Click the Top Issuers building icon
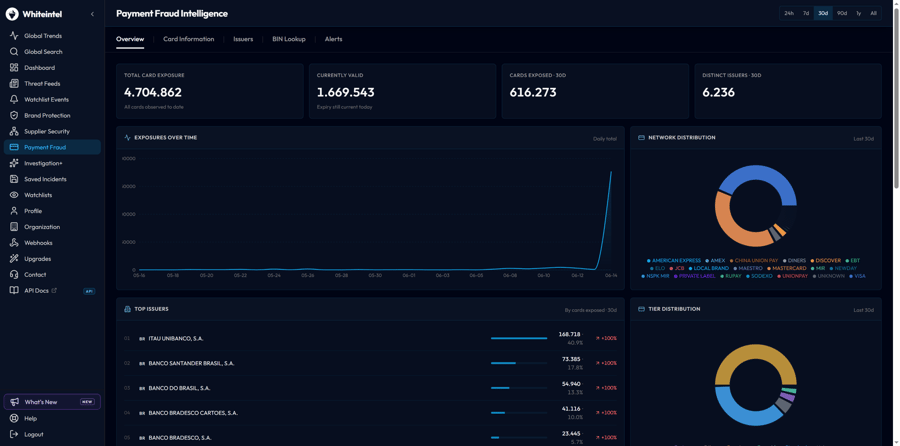The height and width of the screenshot is (446, 900). pyautogui.click(x=127, y=309)
